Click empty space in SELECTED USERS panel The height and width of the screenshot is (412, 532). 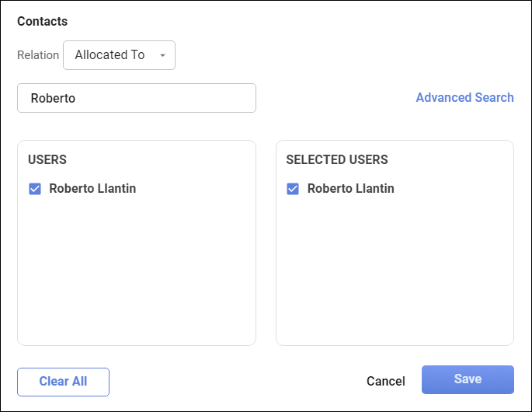coord(395,272)
